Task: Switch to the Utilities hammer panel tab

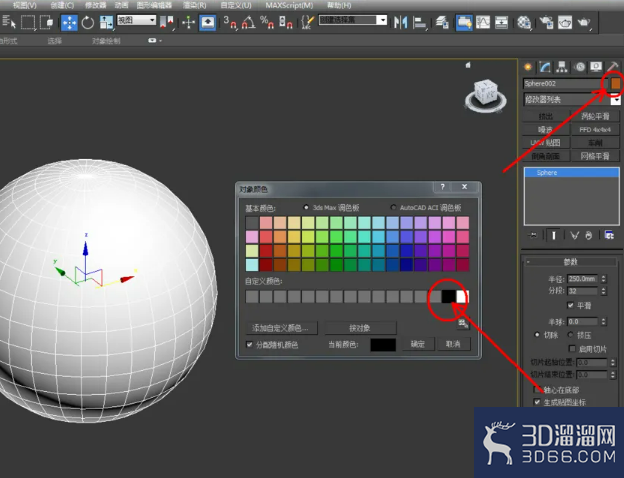Action: tap(613, 66)
